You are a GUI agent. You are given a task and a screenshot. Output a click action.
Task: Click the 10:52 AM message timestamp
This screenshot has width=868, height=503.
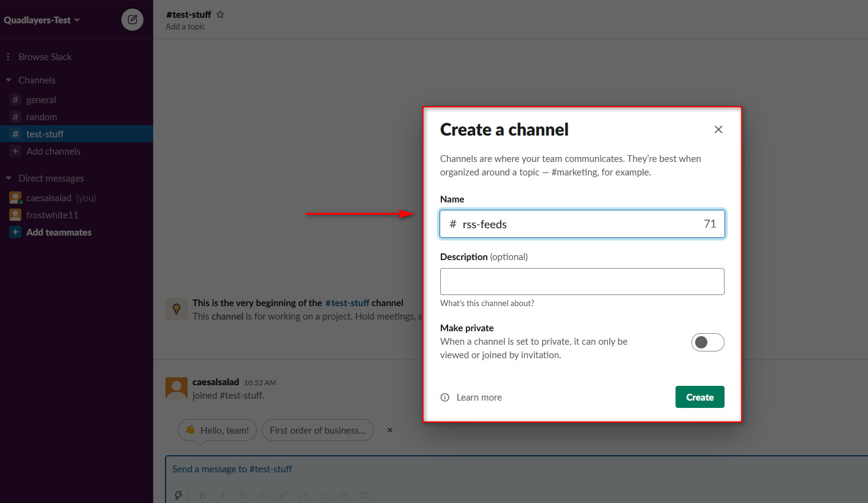(x=260, y=382)
